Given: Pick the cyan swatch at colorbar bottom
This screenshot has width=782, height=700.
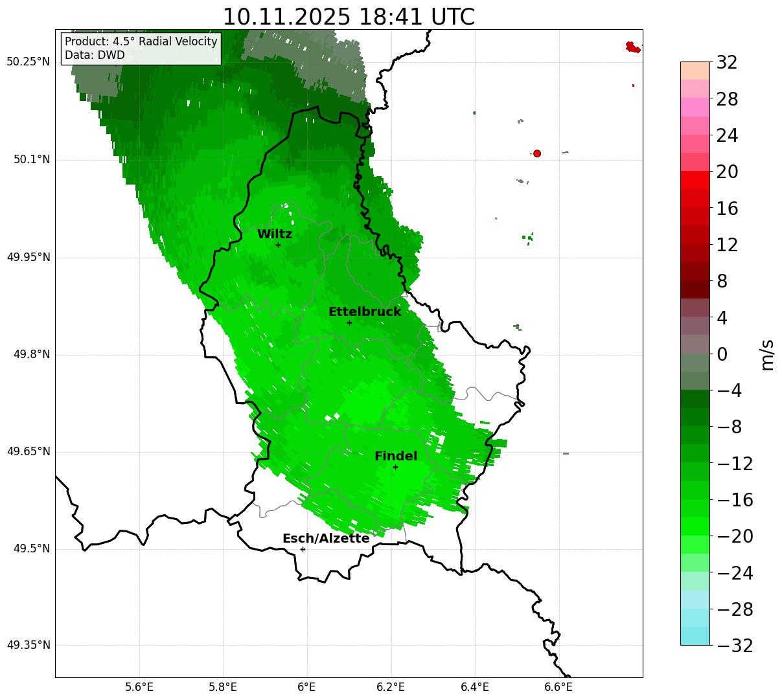Looking at the screenshot, I should (695, 636).
